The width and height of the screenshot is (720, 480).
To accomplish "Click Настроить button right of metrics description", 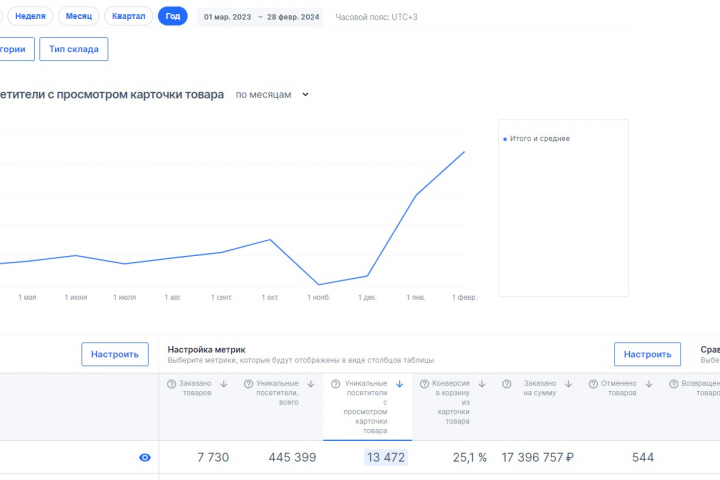I will 647,354.
